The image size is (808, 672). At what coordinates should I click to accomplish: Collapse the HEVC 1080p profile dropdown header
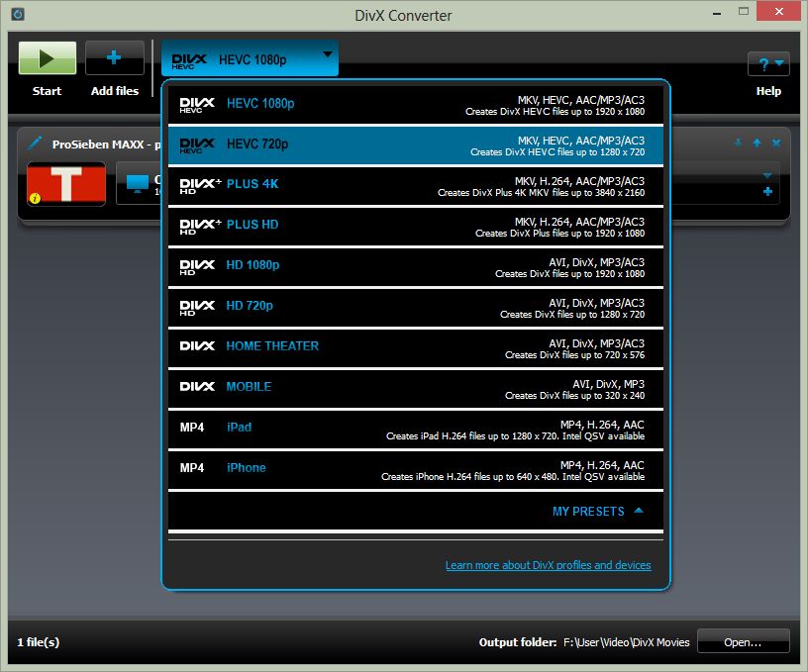coord(250,58)
